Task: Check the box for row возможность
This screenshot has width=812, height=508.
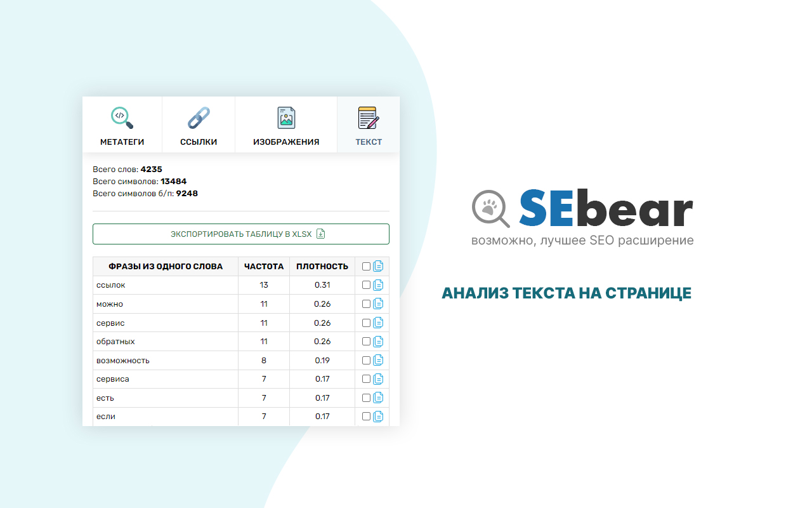Action: (x=366, y=360)
